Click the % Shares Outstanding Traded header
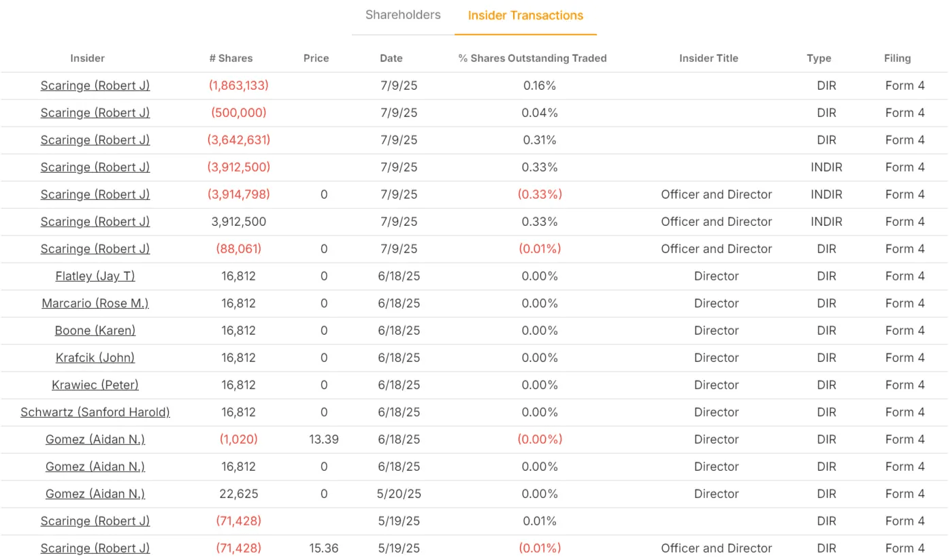950x560 pixels. coord(532,59)
